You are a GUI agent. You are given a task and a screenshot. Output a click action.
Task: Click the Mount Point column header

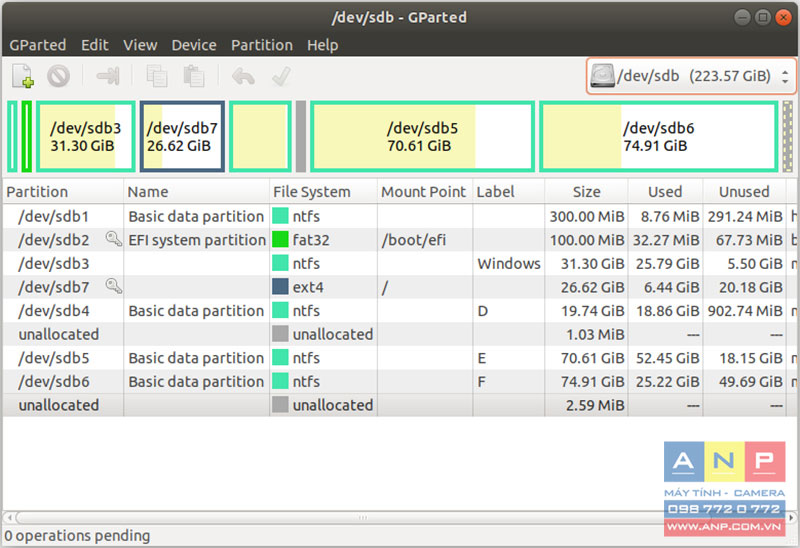pos(425,192)
